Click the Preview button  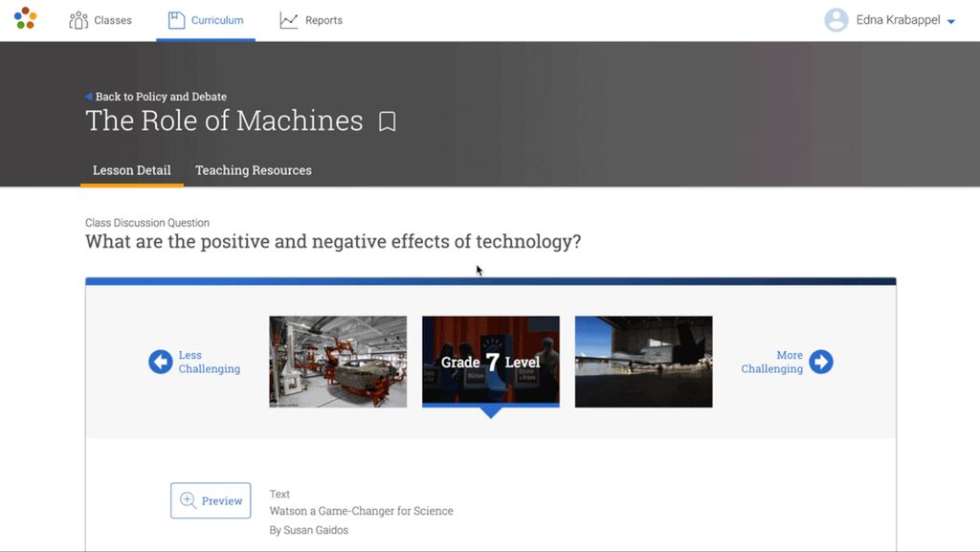point(211,500)
